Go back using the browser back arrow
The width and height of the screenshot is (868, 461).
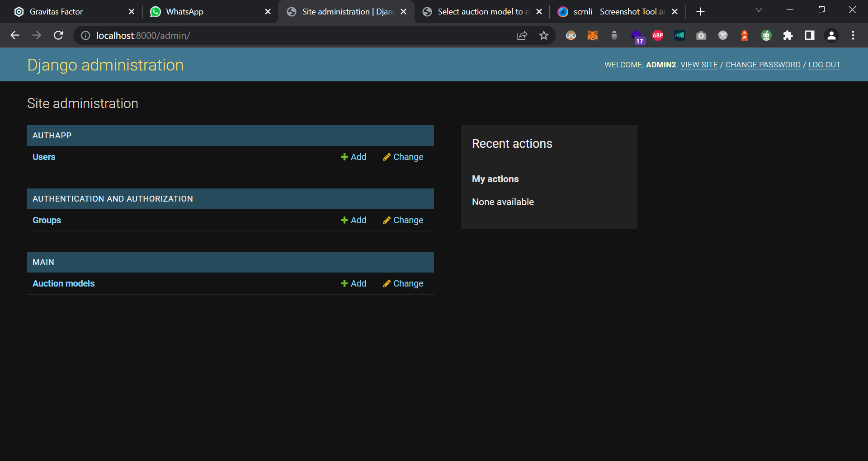[x=15, y=35]
